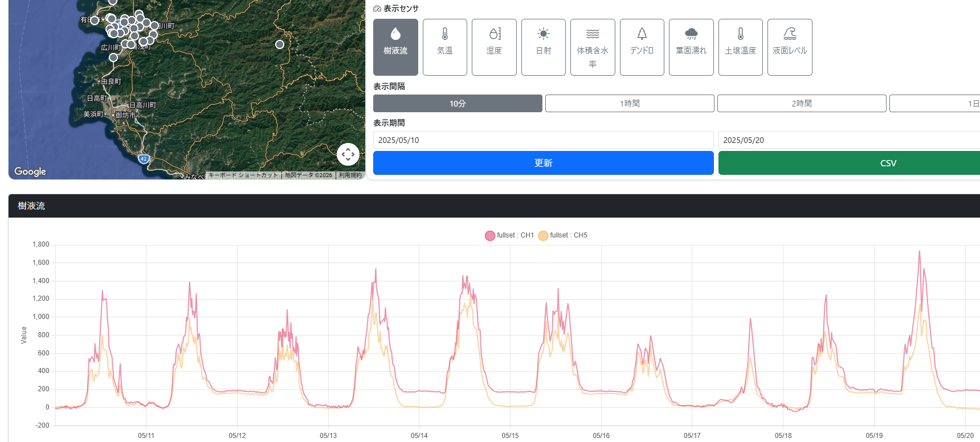Set display interval to 10分
The image size is (980, 442).
tap(458, 104)
